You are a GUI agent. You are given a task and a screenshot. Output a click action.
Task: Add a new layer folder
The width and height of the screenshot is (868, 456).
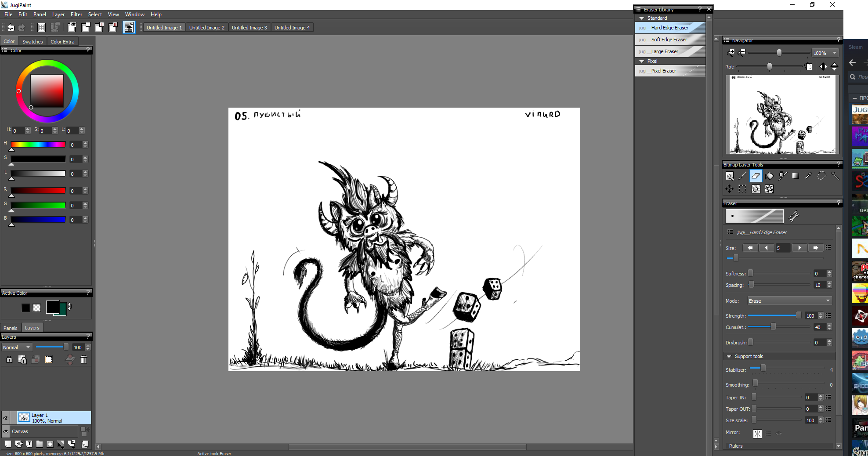(40, 444)
